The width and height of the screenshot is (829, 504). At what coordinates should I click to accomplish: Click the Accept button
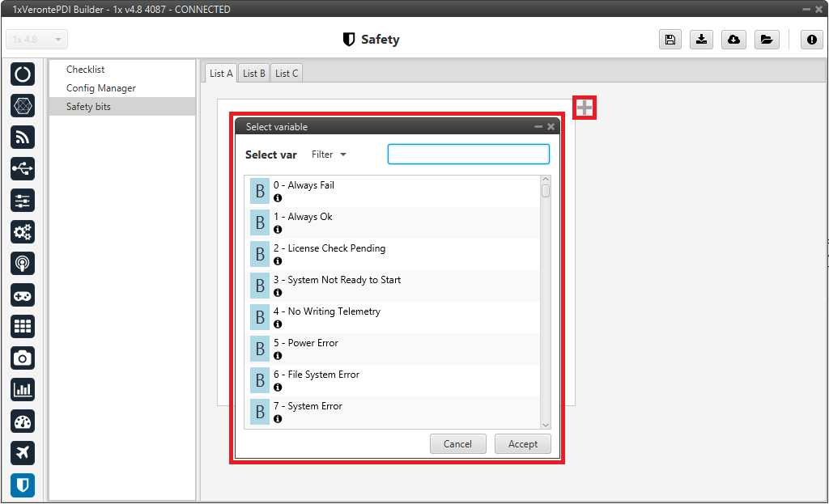[x=523, y=444]
